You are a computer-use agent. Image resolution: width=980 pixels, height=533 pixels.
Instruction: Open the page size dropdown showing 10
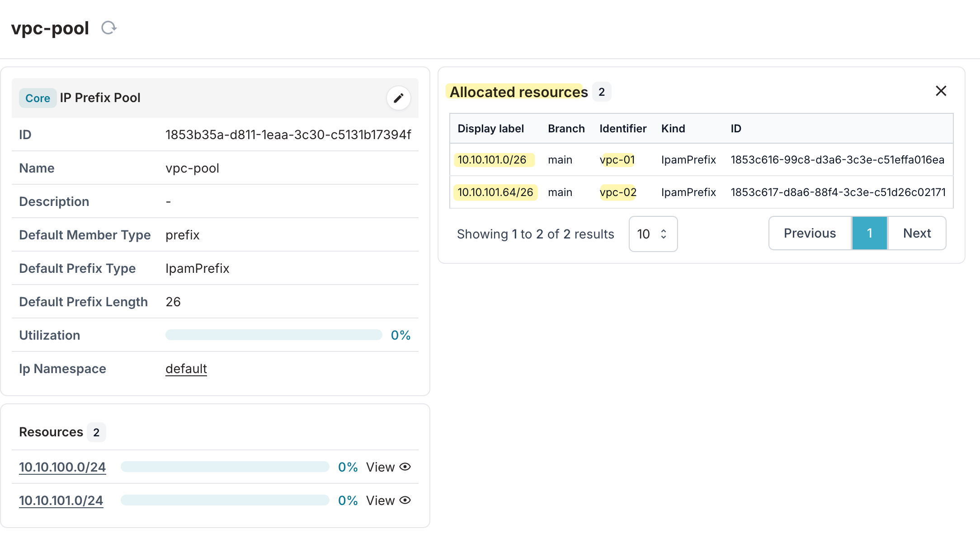[x=653, y=234]
